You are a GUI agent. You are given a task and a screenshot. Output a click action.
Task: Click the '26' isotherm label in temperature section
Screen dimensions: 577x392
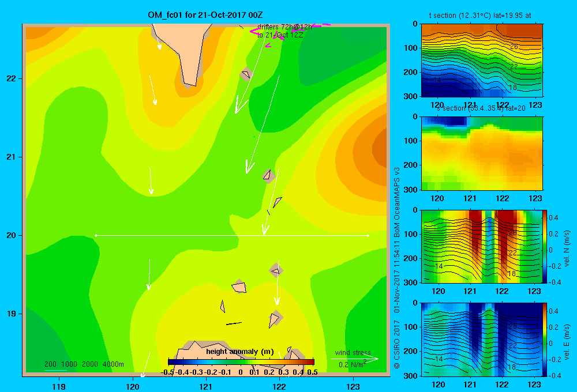click(514, 47)
